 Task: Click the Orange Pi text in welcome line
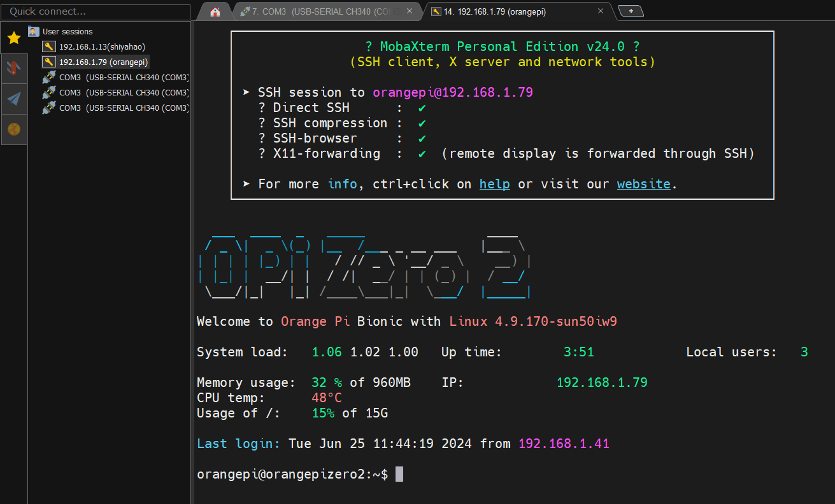[x=315, y=321]
